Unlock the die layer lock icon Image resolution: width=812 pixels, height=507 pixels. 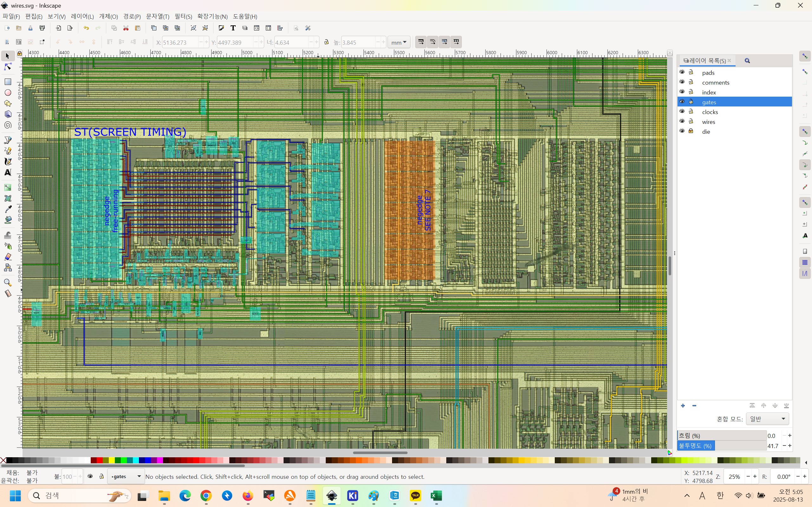click(x=691, y=131)
